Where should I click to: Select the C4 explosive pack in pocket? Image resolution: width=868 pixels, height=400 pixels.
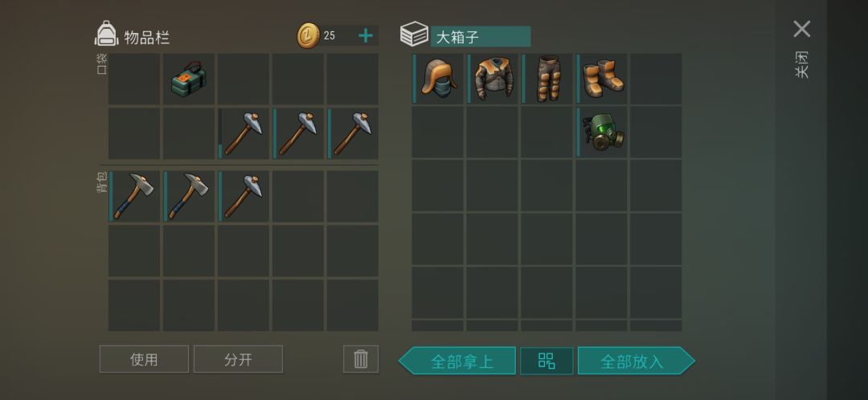tap(188, 79)
